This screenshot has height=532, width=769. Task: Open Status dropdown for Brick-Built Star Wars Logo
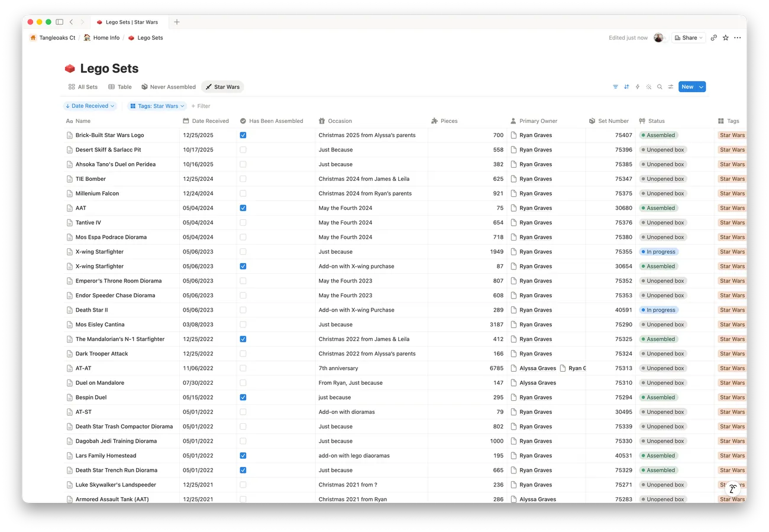pos(658,135)
